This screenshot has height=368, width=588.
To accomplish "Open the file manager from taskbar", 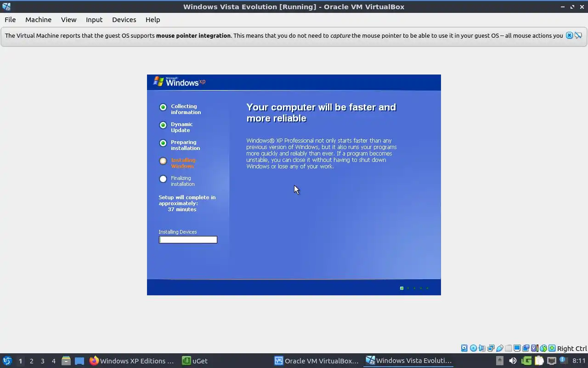I will 66,361.
